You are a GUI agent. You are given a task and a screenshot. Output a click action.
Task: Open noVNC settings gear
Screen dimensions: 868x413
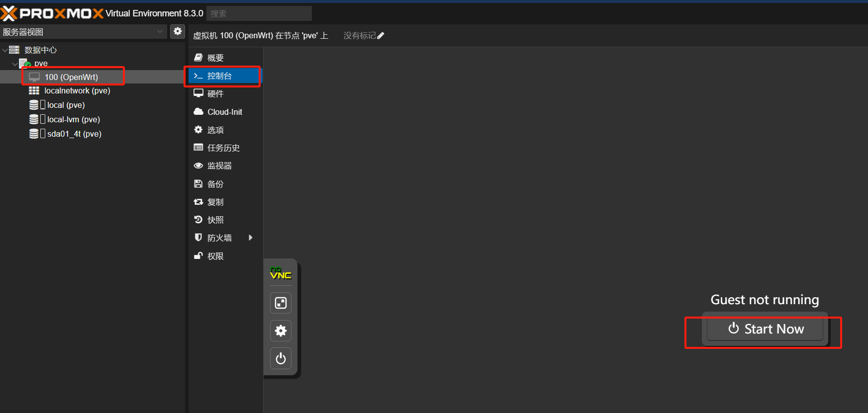(281, 330)
